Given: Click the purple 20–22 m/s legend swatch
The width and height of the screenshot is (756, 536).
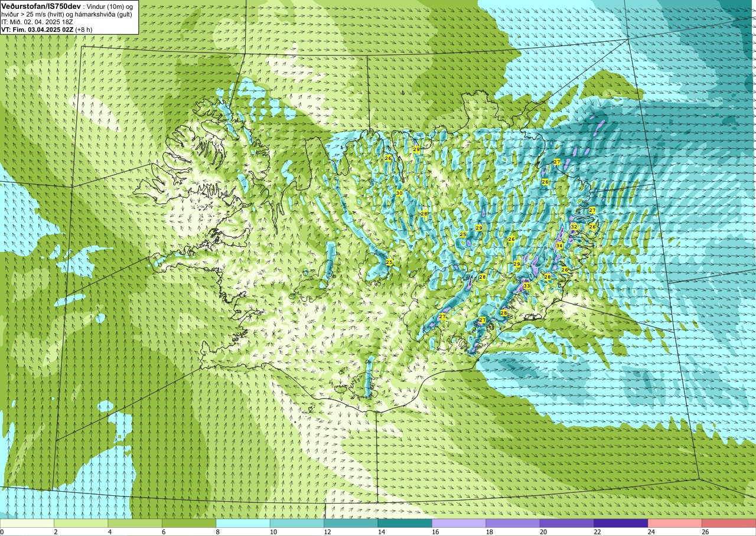Looking at the screenshot, I should click(567, 523).
